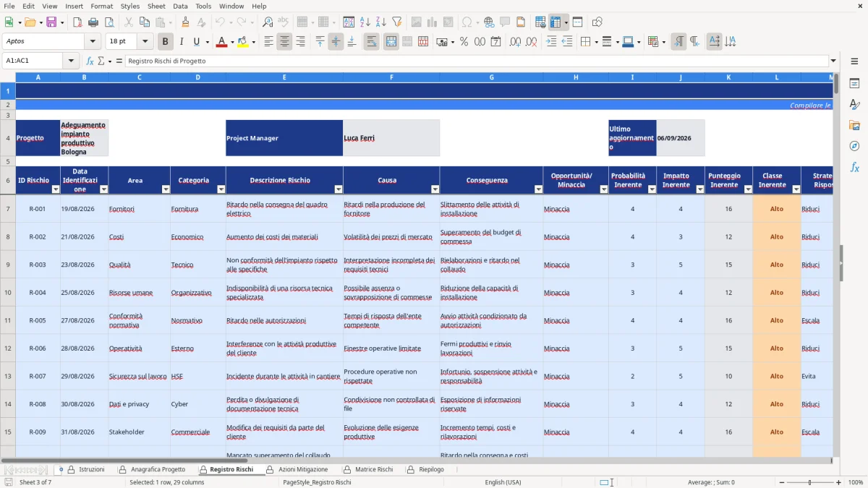This screenshot has width=868, height=488.
Task: Open the font size dropdown
Action: pyautogui.click(x=145, y=42)
